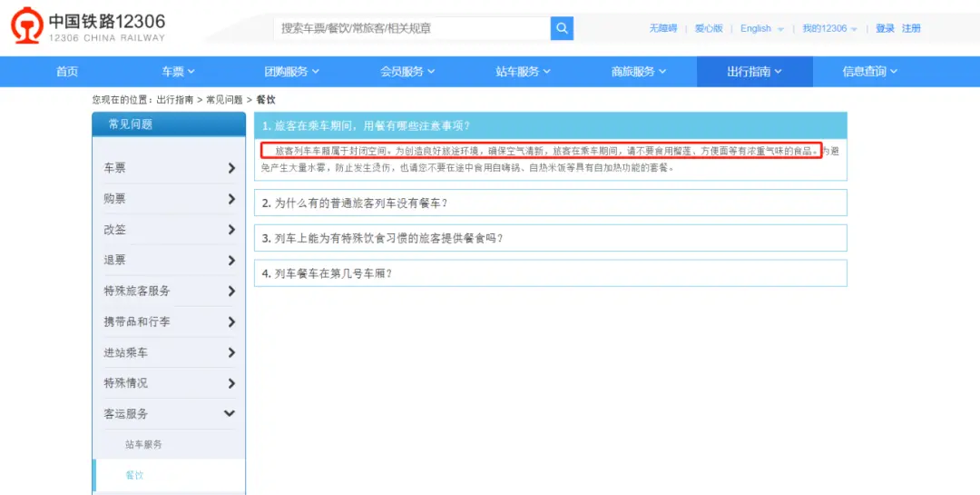
Task: Open the English language dropdown
Action: click(x=761, y=29)
